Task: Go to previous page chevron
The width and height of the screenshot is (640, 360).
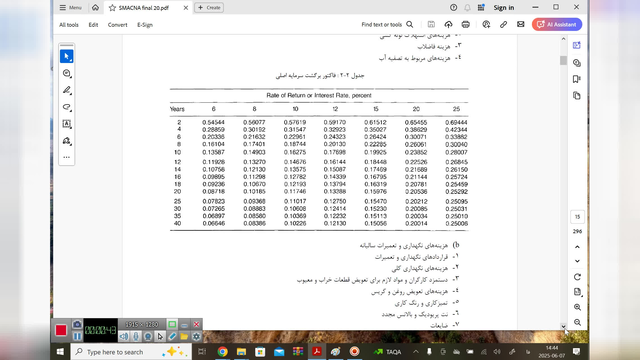Action: tap(577, 247)
